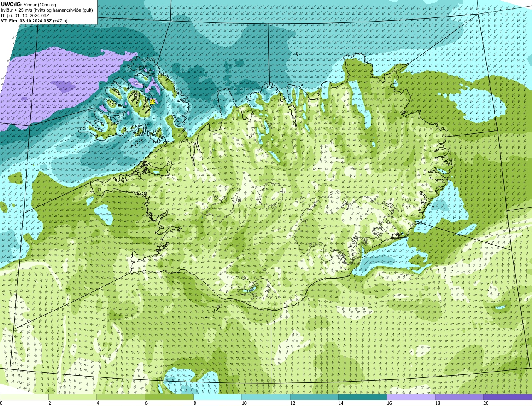Viewport: 532px width, 406px height.
Task: Click the above-20 m/s dark violet swatch
Action: (508, 397)
